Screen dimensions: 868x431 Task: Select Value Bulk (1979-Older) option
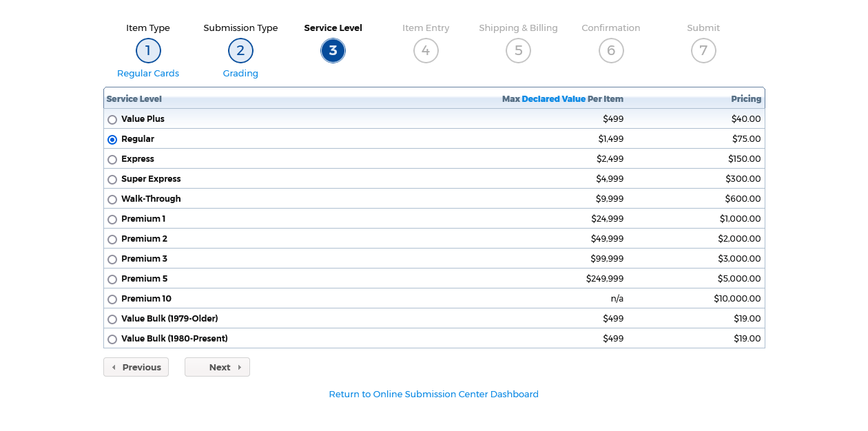click(x=112, y=319)
